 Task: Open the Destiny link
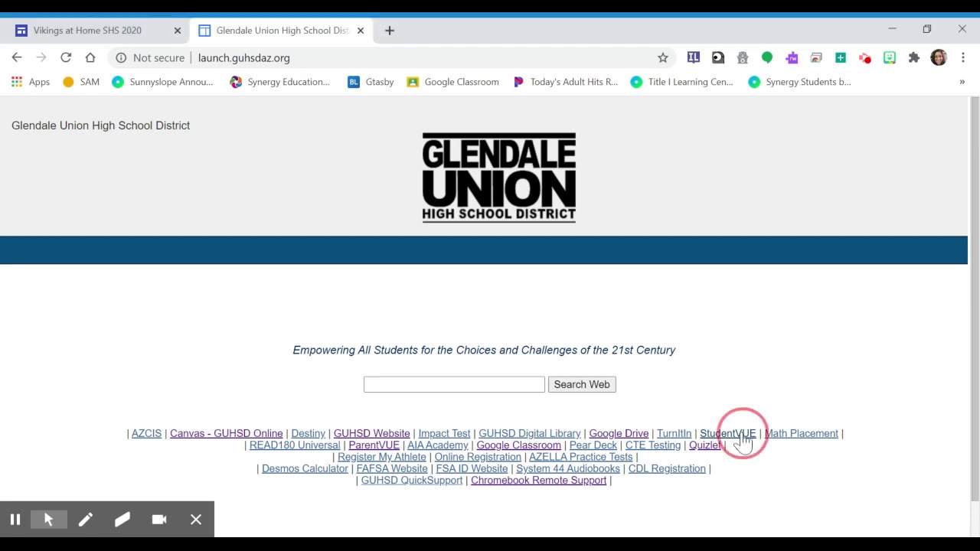click(308, 433)
